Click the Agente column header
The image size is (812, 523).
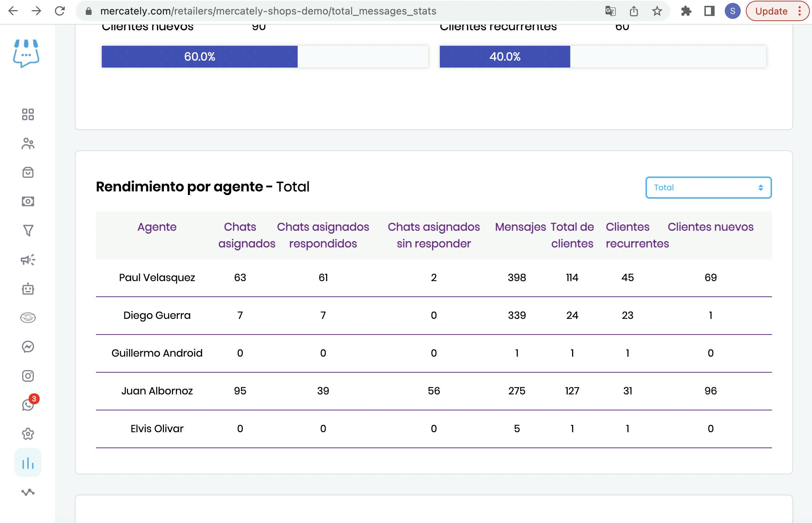pos(157,227)
